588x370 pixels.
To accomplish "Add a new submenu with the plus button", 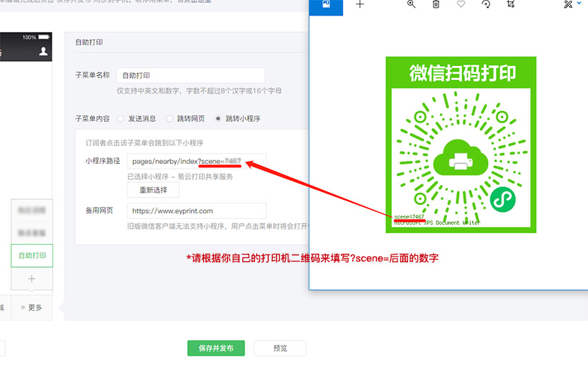I will 31,279.
